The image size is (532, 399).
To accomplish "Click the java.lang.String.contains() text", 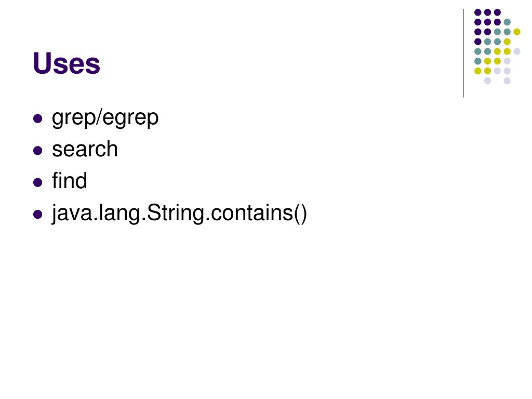I will tap(179, 214).
